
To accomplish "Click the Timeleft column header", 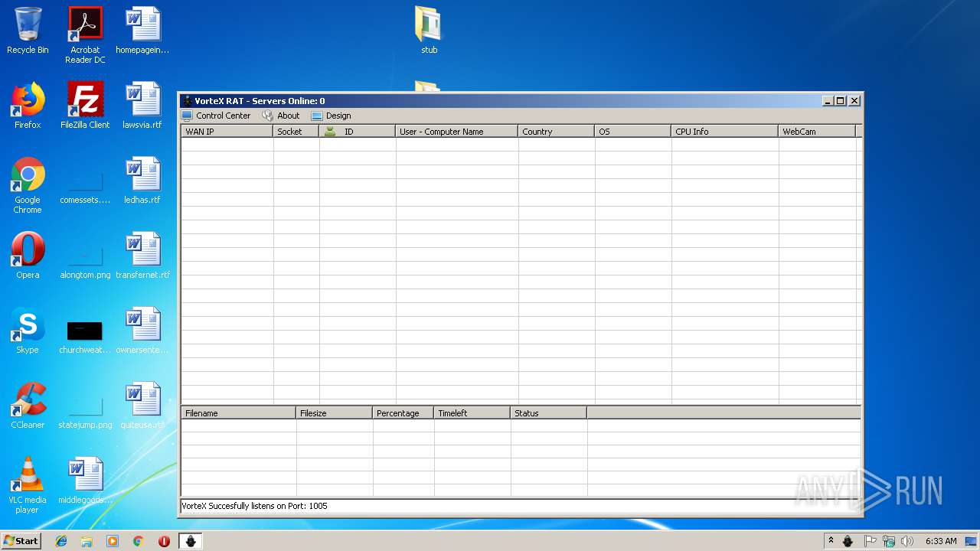I will [x=472, y=413].
